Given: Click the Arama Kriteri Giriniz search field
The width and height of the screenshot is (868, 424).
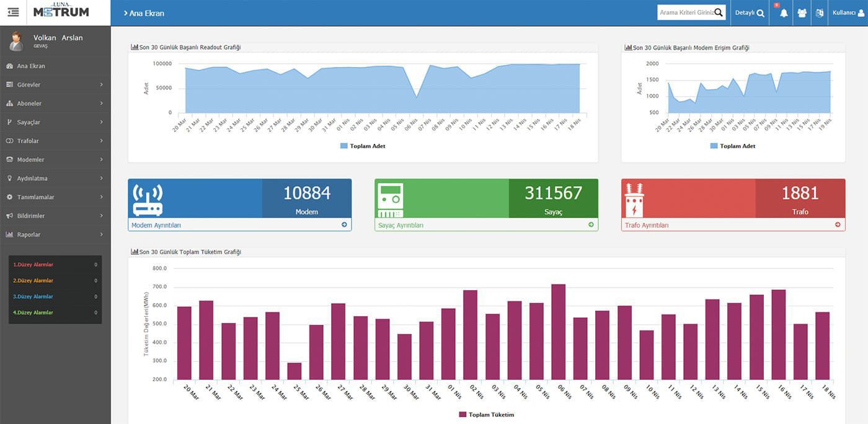Looking at the screenshot, I should coord(688,12).
